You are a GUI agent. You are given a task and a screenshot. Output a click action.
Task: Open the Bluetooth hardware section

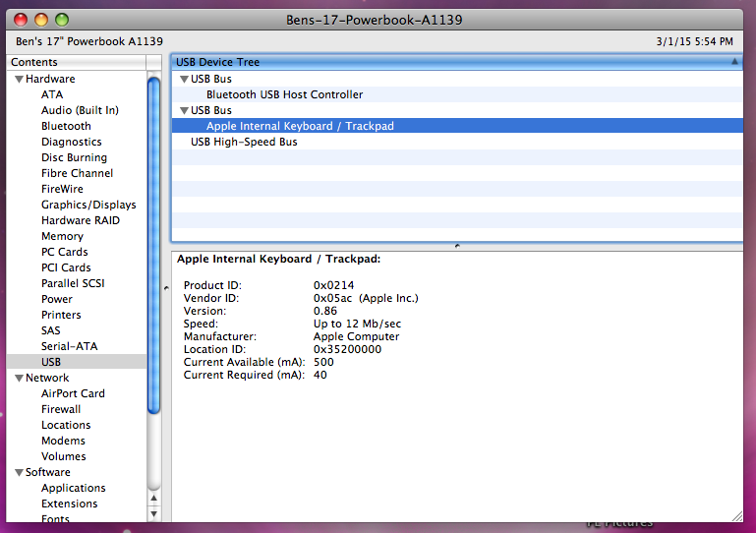[66, 126]
